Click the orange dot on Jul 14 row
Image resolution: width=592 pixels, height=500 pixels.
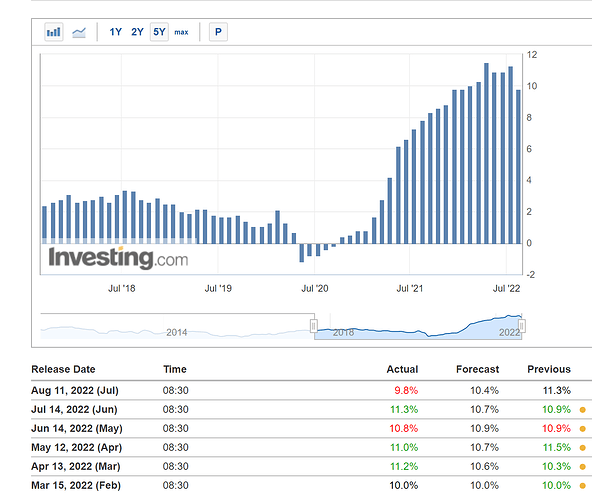[x=583, y=410]
